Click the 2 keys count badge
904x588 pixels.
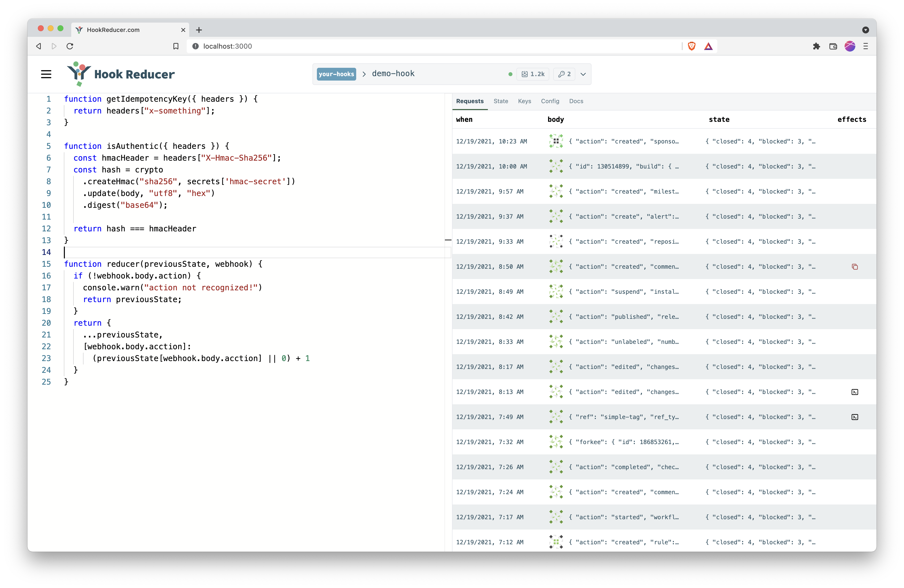(564, 74)
